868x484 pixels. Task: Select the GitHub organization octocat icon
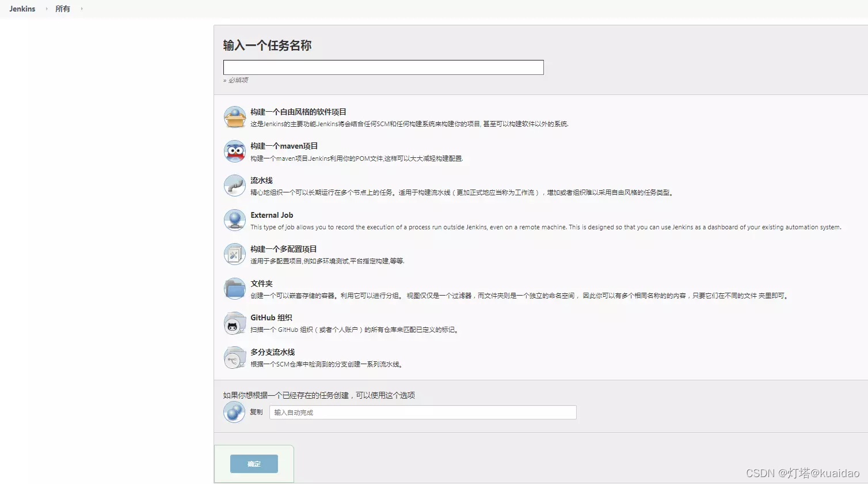click(x=235, y=323)
